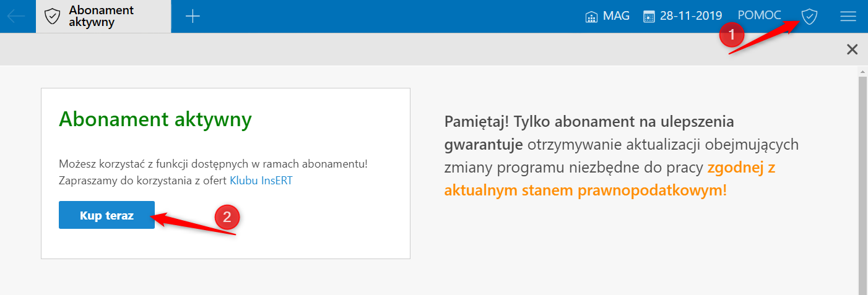Click the back arrow icon

[16, 17]
